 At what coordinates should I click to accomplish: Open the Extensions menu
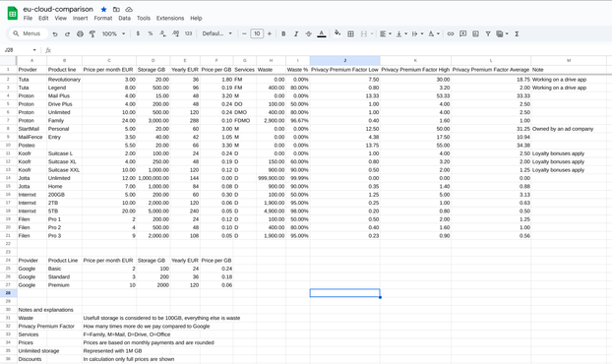coord(170,19)
